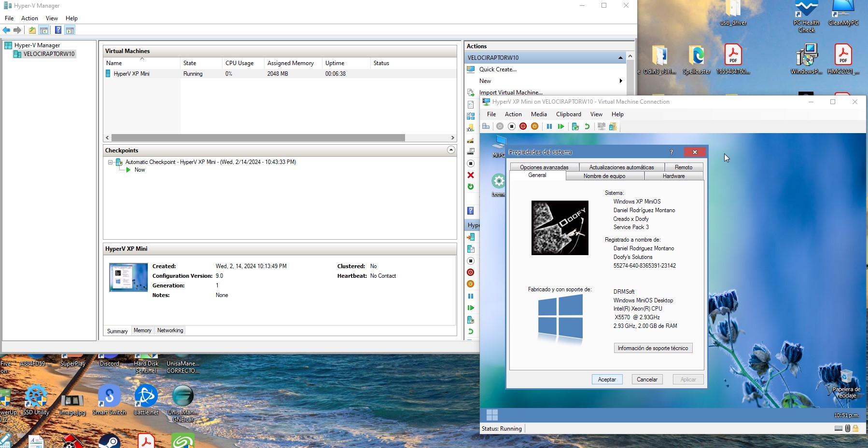Open File menu in Hyper-V Manager
This screenshot has width=868, height=448.
(9, 18)
